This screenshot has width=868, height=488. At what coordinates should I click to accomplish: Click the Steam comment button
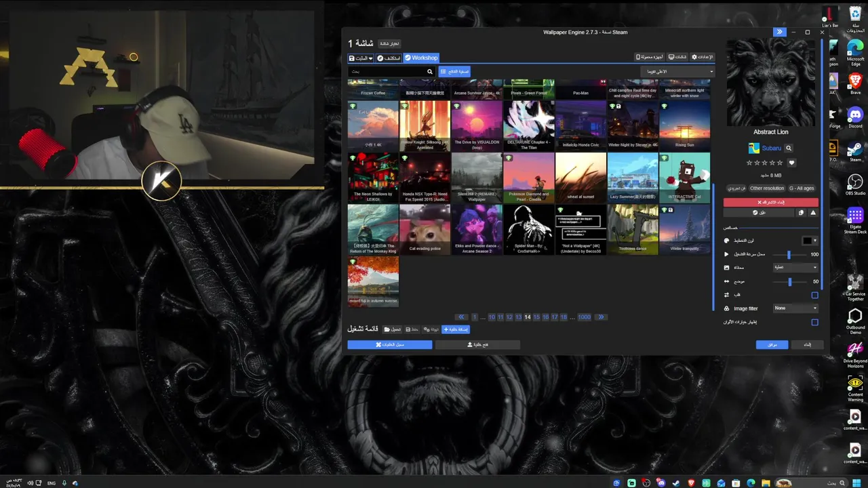click(x=759, y=212)
